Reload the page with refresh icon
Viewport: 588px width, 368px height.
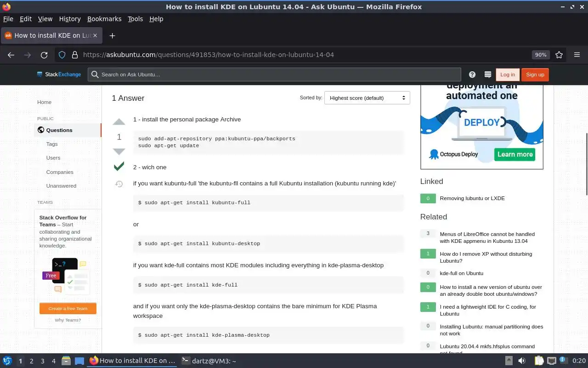click(44, 55)
